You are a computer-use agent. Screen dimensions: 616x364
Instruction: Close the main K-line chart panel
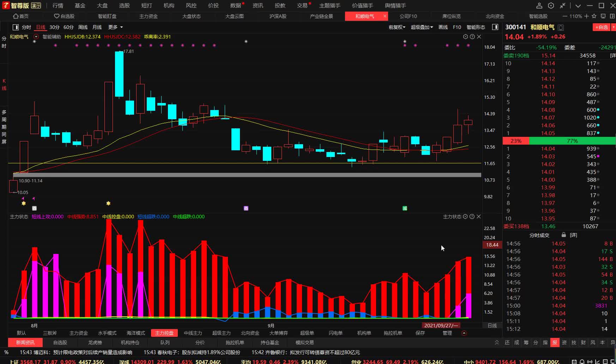479,37
